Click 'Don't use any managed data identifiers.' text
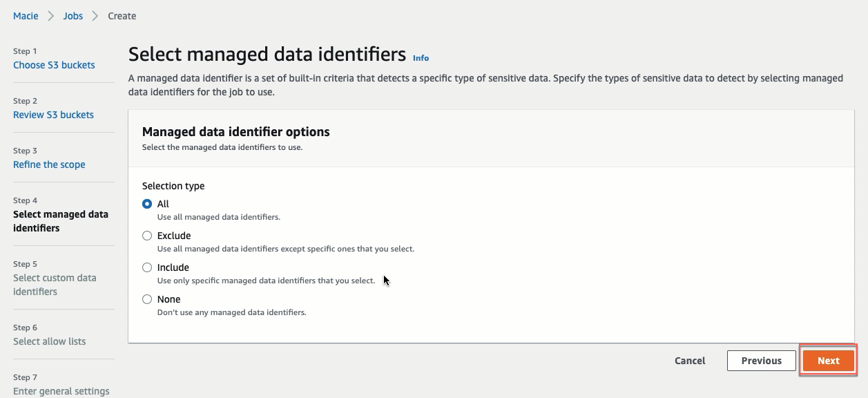 click(x=231, y=312)
